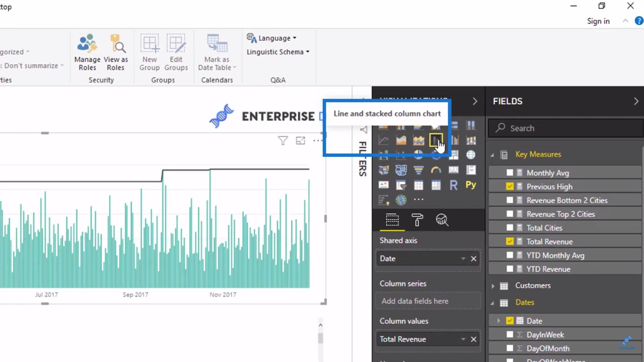The height and width of the screenshot is (362, 644).
Task: Switch to the Format paint roller tab
Action: (x=417, y=220)
